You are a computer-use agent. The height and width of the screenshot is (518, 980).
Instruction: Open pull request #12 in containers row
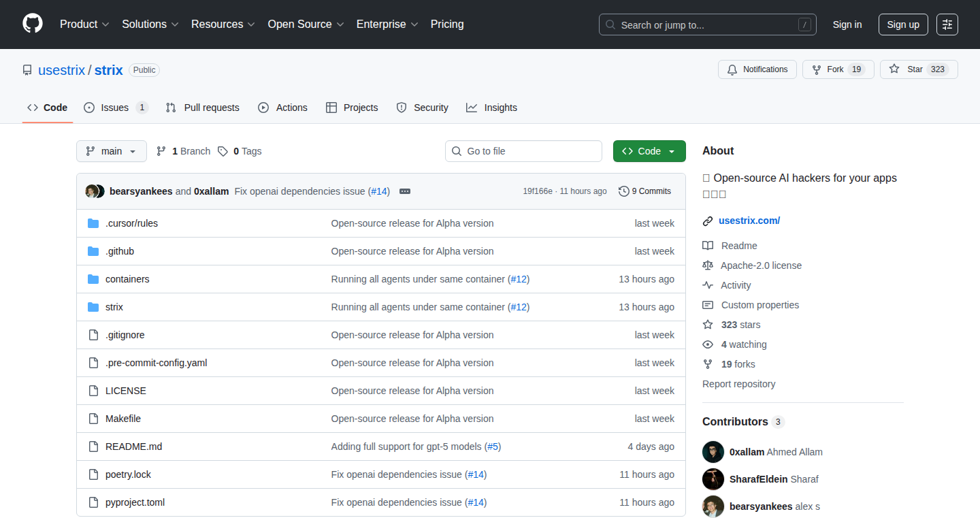click(x=519, y=279)
